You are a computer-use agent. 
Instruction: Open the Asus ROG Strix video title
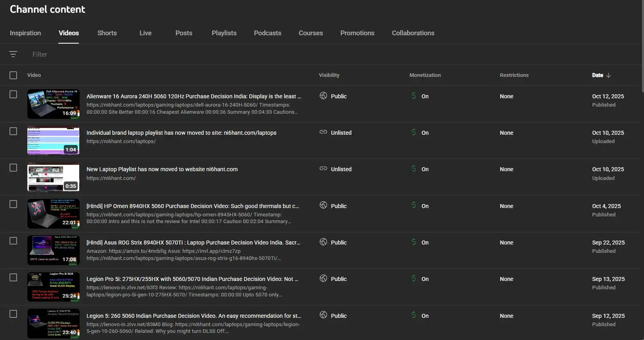pyautogui.click(x=193, y=243)
